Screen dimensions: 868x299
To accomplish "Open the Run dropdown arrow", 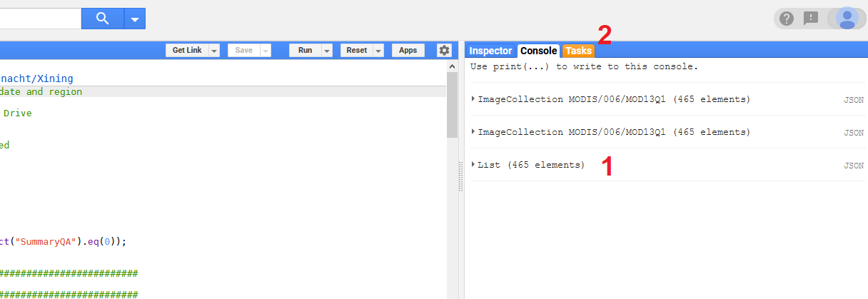I will tap(327, 51).
